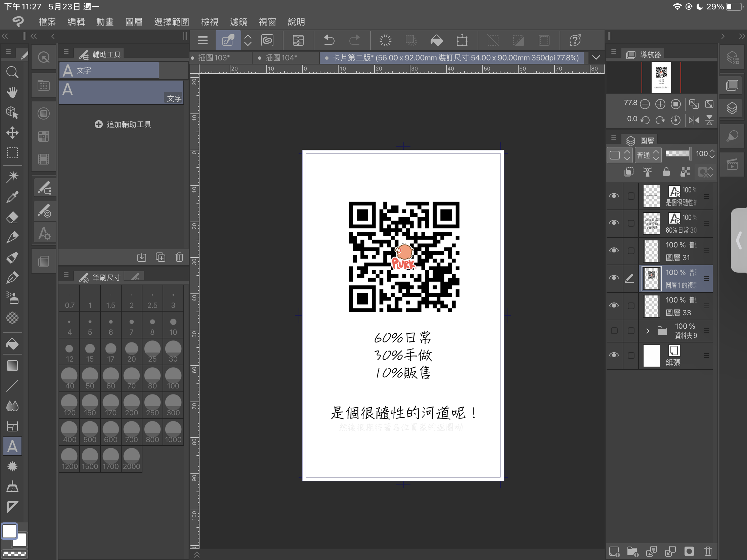Image resolution: width=747 pixels, height=560 pixels.
Task: Click the Zoom out minus button in navigator
Action: [645, 104]
